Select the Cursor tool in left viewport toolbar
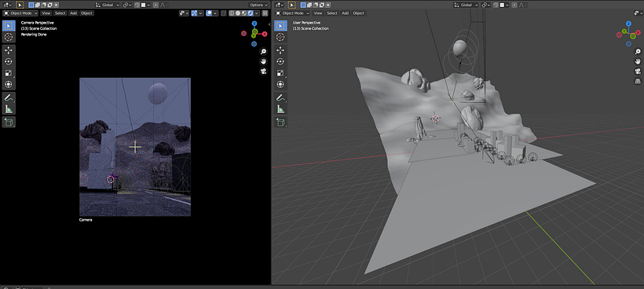Screen dimensions: 644x289 [9, 37]
